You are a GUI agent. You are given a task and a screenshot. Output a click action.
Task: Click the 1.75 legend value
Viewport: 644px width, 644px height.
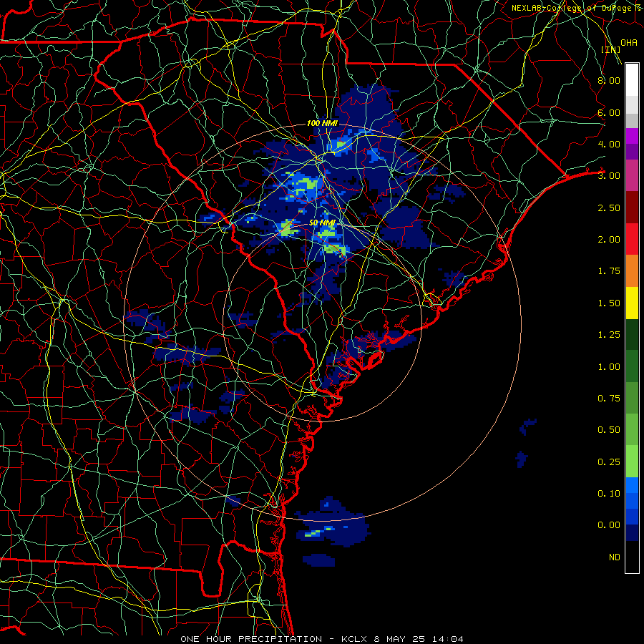609,271
